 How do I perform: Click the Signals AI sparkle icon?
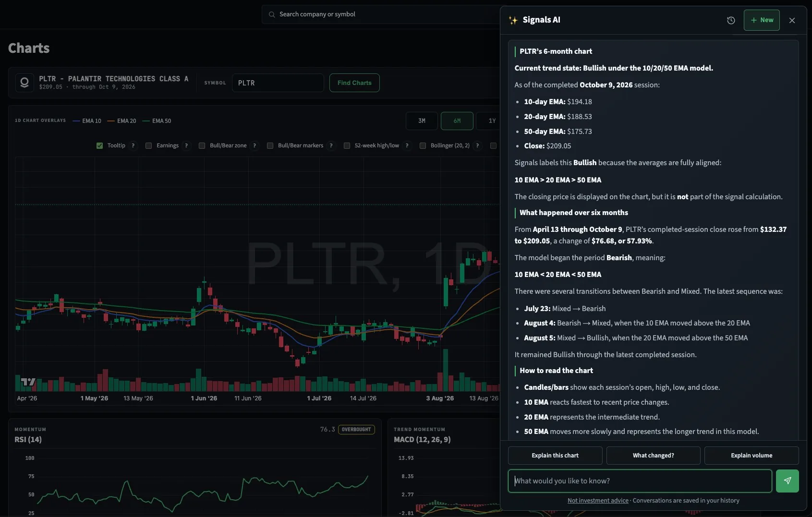pos(513,20)
